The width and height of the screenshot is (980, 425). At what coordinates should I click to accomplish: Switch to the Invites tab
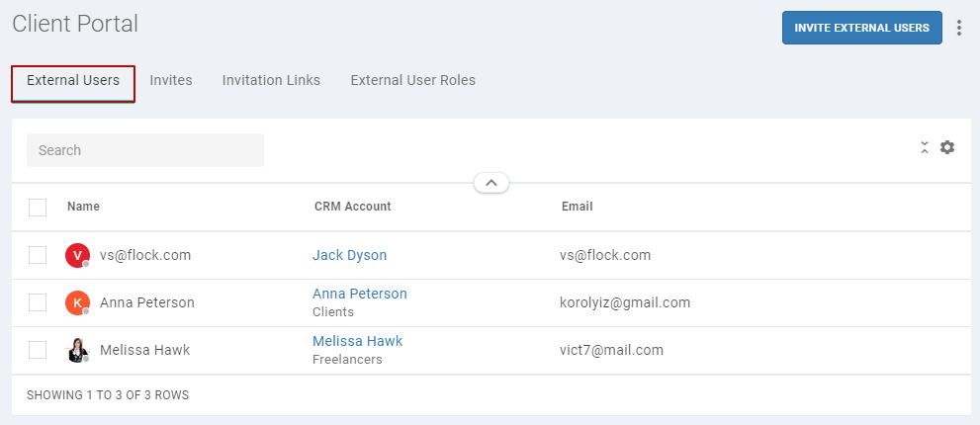(171, 81)
